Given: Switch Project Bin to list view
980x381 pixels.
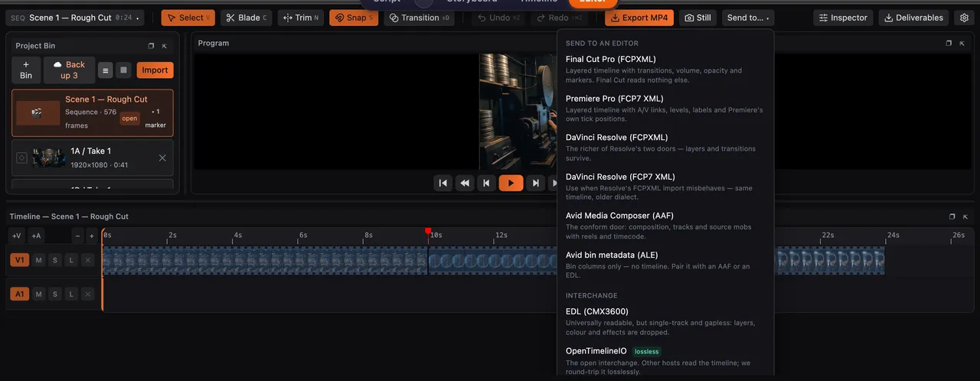Looking at the screenshot, I should [x=106, y=70].
